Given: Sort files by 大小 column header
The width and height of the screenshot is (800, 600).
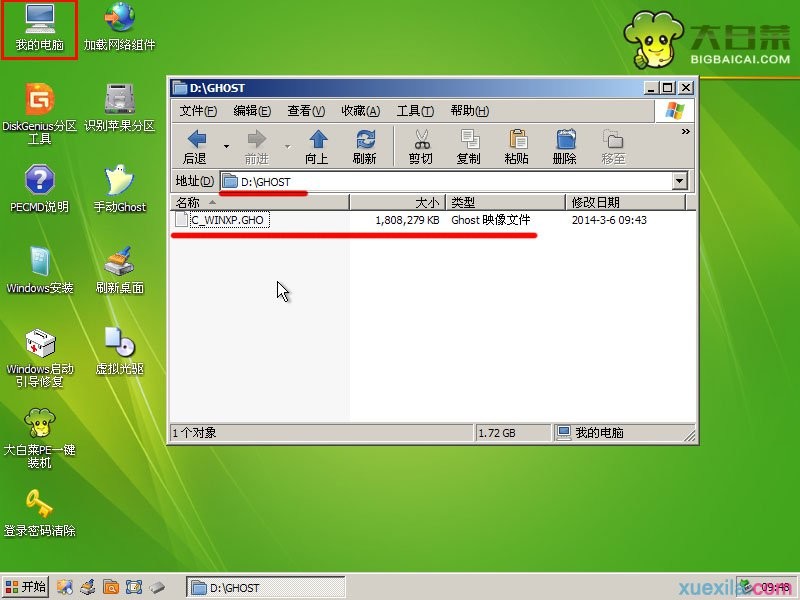Looking at the screenshot, I should 396,202.
